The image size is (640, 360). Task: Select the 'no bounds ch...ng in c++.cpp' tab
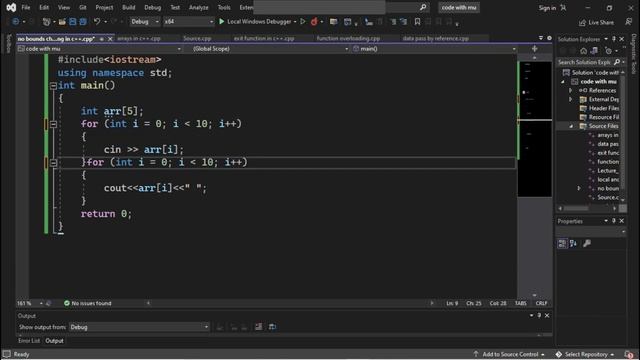pos(56,39)
